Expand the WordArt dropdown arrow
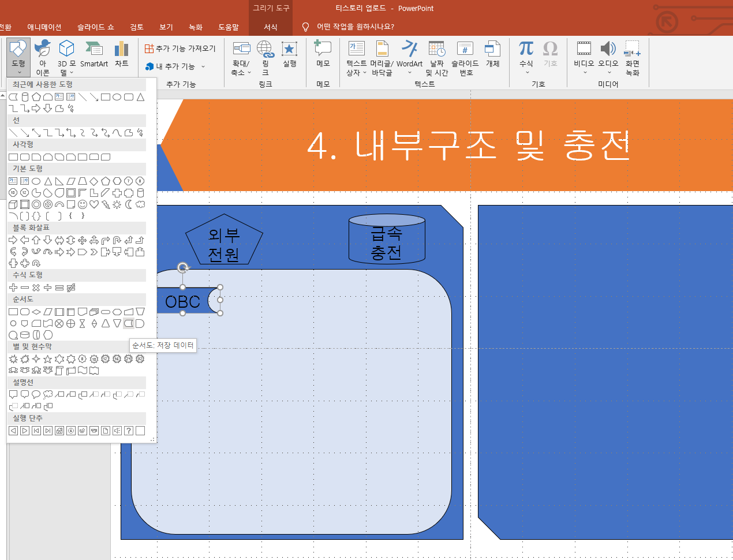Screen dimensions: 733x560 click(410, 73)
